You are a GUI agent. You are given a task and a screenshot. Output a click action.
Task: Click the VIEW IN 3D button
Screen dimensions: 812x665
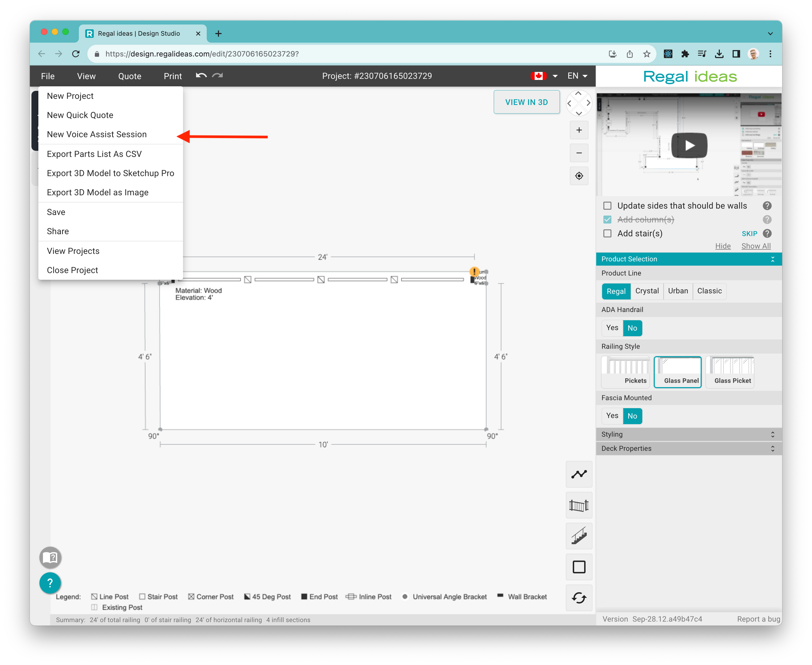tap(526, 102)
